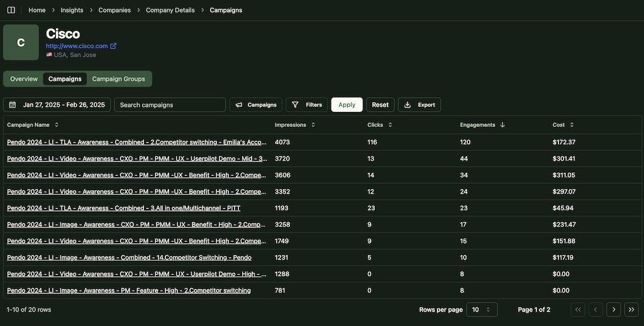
Task: Switch to the Campaign Groups tab
Action: tap(118, 79)
